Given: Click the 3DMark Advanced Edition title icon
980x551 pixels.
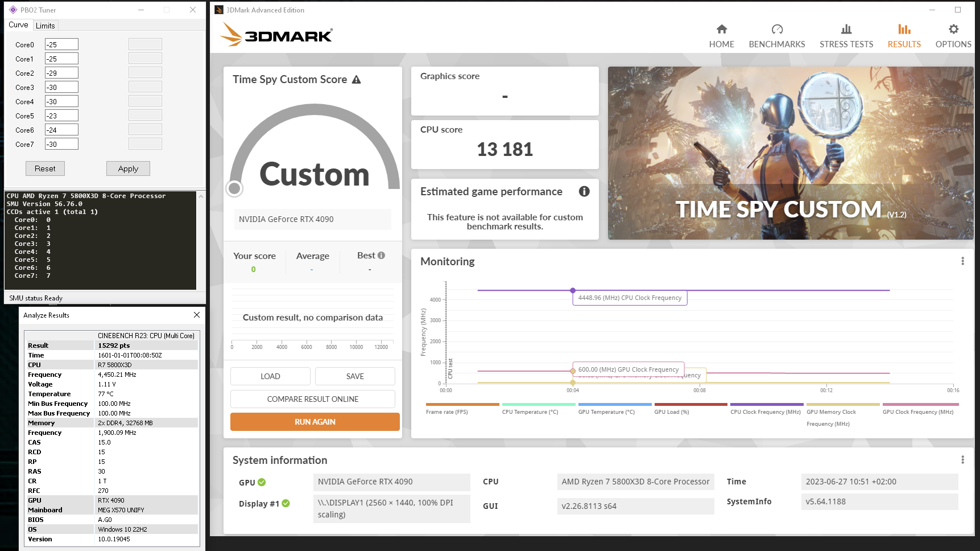Looking at the screenshot, I should point(219,10).
